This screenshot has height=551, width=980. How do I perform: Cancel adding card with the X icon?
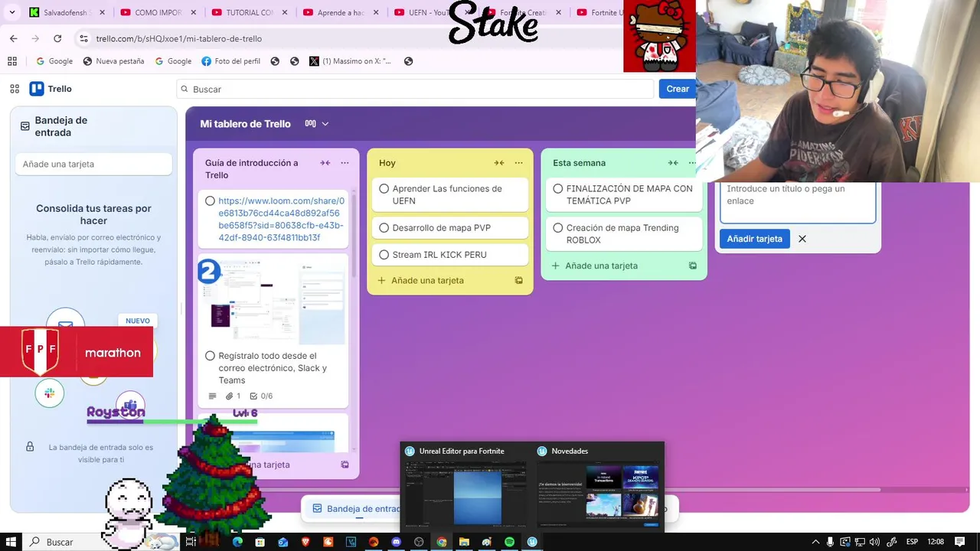click(x=802, y=239)
